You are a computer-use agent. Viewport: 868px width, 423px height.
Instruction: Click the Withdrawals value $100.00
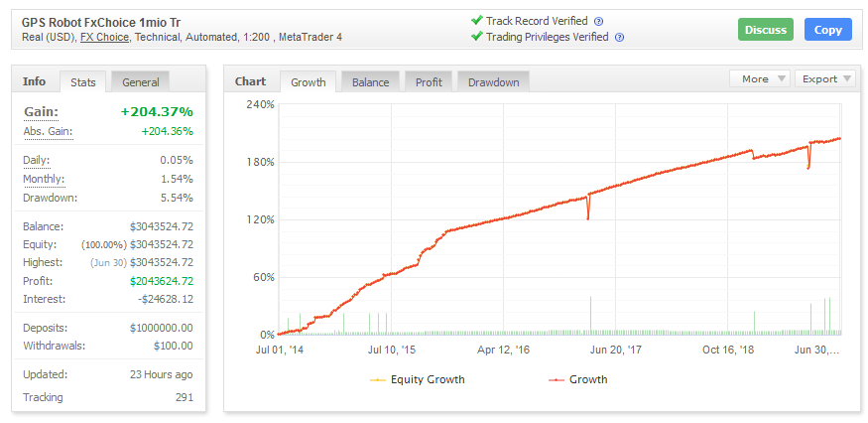click(x=174, y=346)
